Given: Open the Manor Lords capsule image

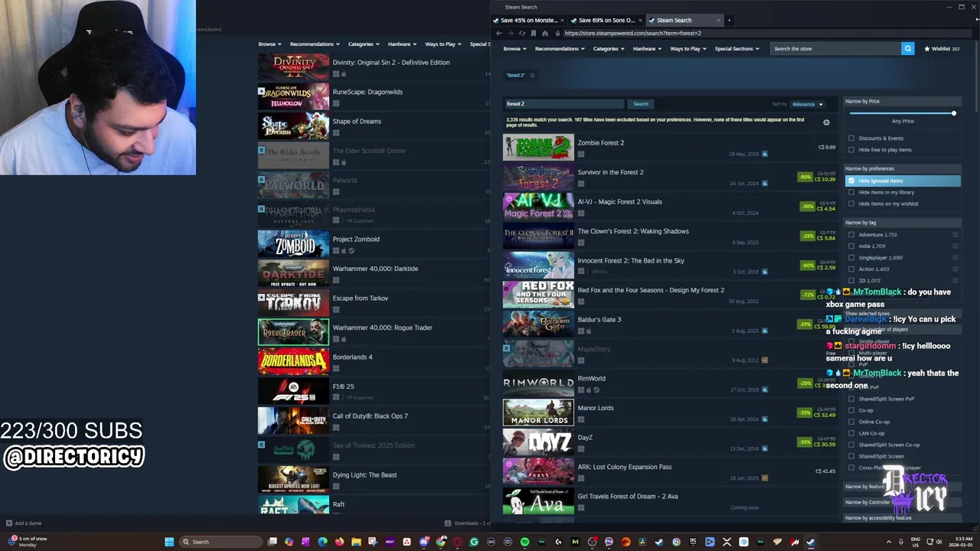Looking at the screenshot, I should [538, 412].
